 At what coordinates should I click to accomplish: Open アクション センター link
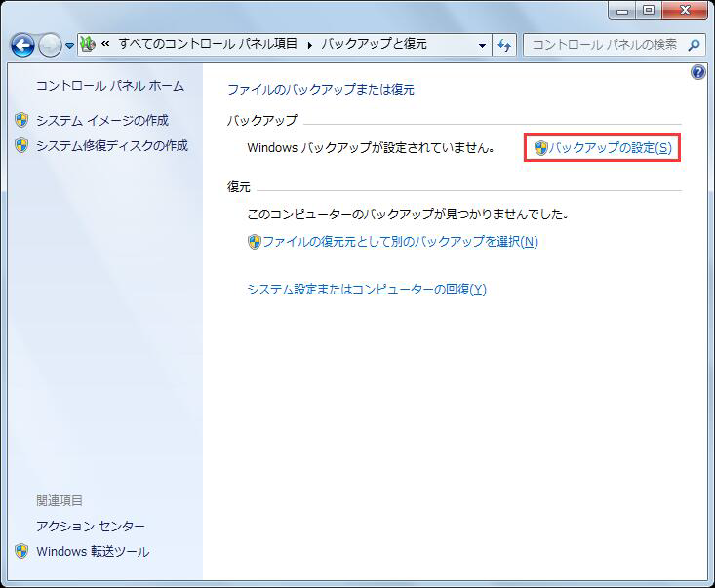(91, 526)
